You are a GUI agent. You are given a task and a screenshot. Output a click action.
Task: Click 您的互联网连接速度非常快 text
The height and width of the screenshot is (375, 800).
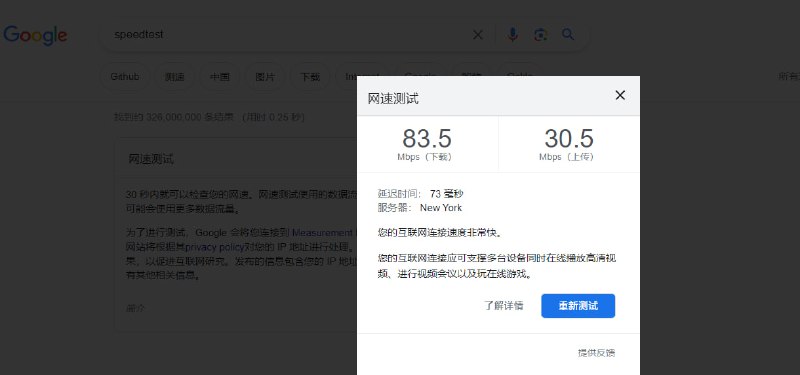tap(440, 233)
